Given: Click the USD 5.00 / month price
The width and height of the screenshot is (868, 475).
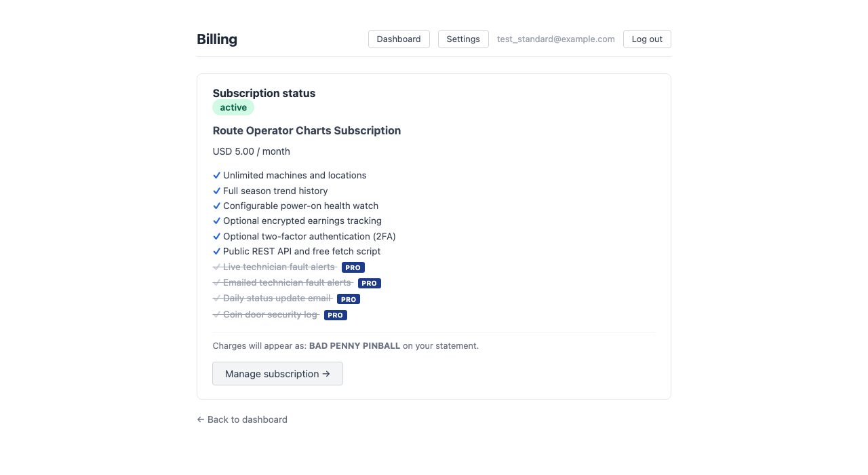Looking at the screenshot, I should [x=252, y=151].
